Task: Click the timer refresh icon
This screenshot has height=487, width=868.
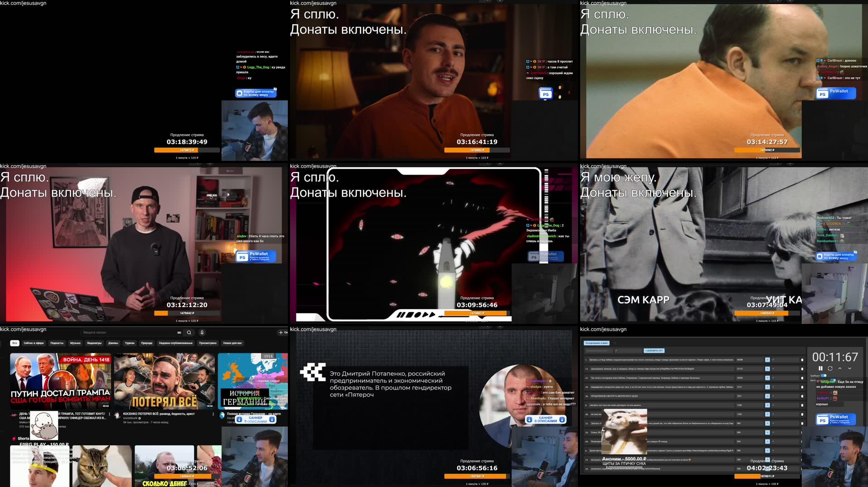Action: tap(830, 369)
